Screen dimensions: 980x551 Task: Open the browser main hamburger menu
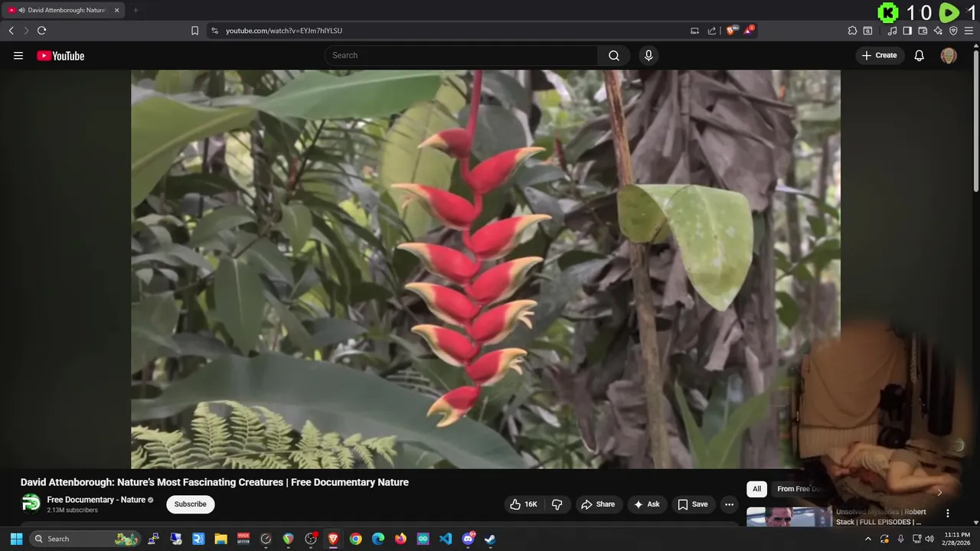coord(969,31)
